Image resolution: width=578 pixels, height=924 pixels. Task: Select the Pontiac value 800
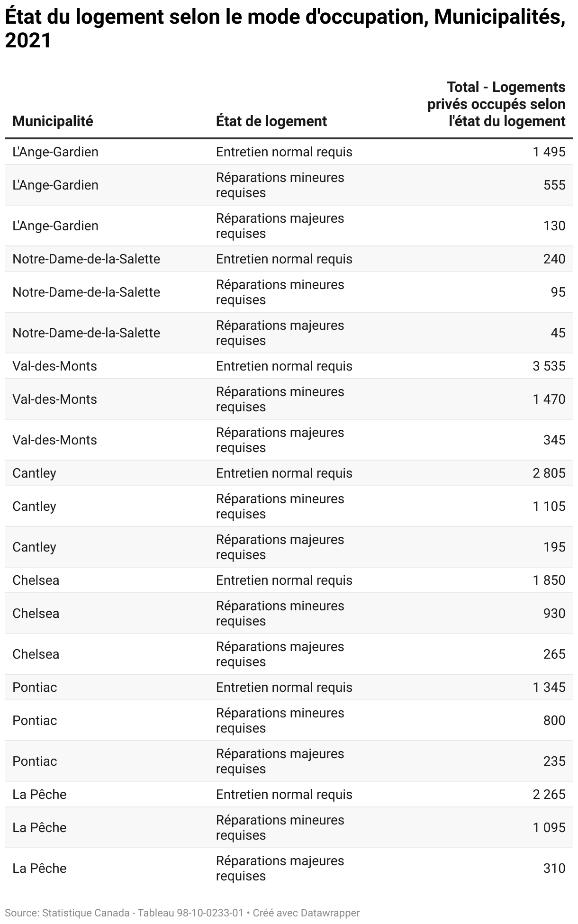click(554, 721)
